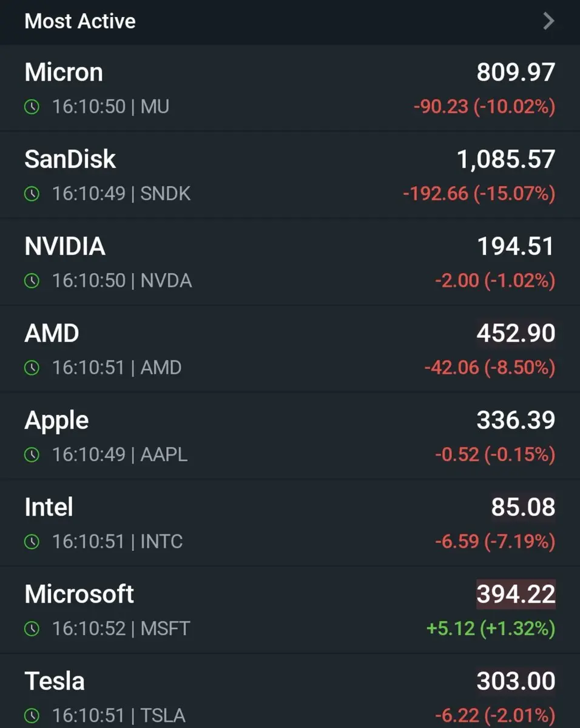Open the Micron stock row
Screen dimensions: 580x728
click(290, 88)
